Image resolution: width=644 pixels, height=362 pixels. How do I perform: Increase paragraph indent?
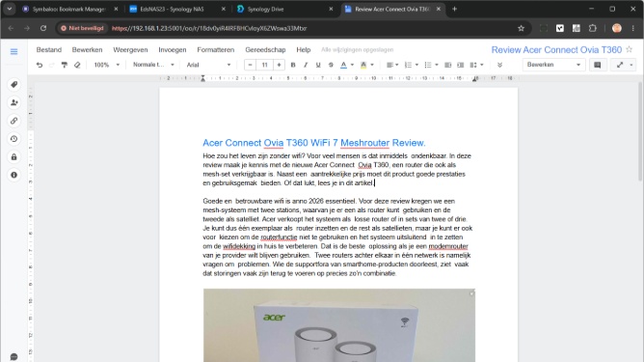[461, 65]
